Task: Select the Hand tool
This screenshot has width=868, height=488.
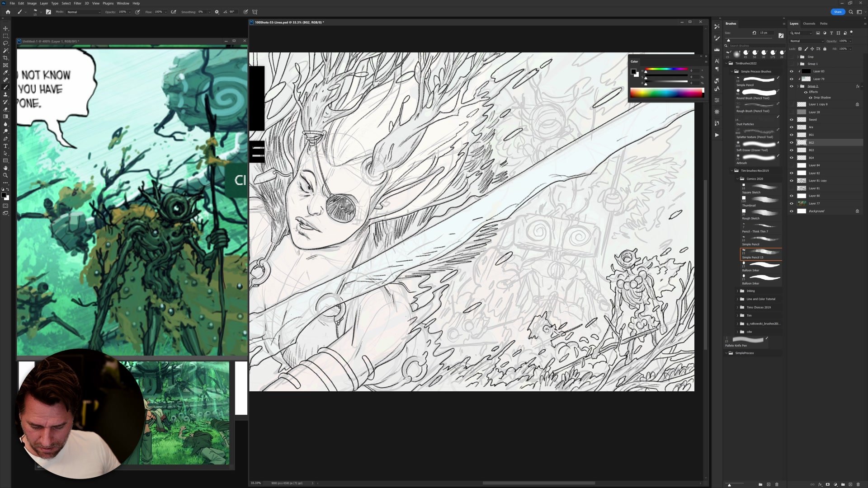Action: click(5, 168)
